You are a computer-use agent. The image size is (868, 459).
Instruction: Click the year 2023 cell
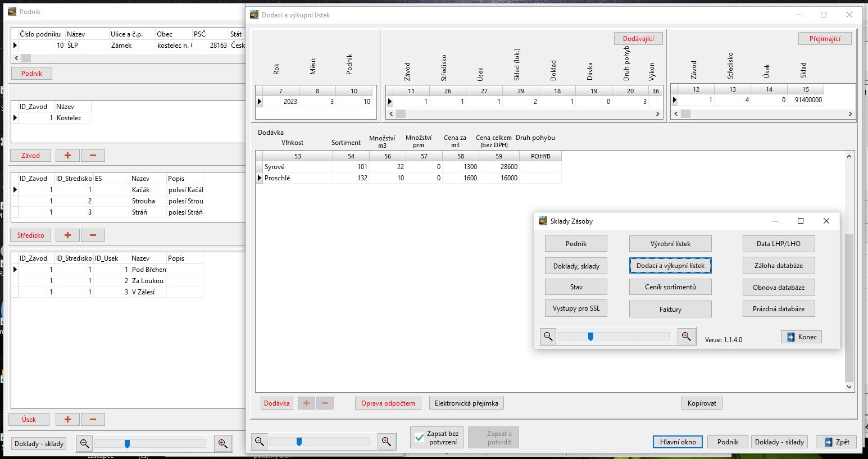pyautogui.click(x=281, y=102)
